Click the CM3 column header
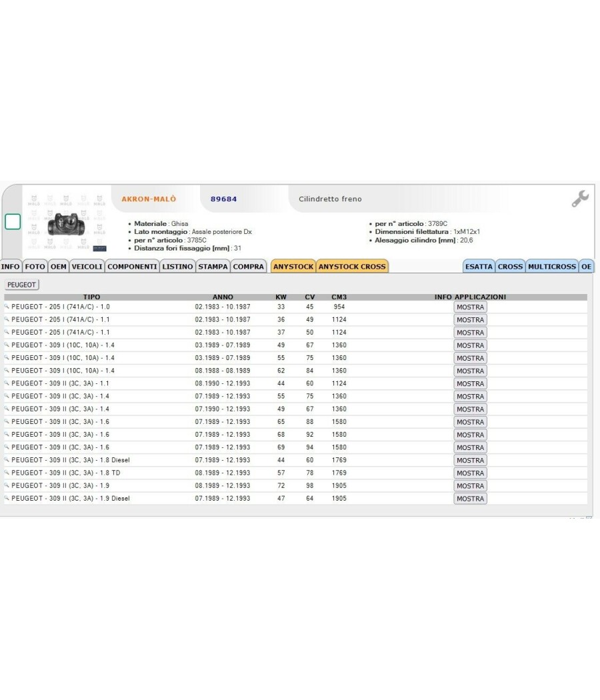Image resolution: width=600 pixels, height=700 pixels. (x=339, y=297)
